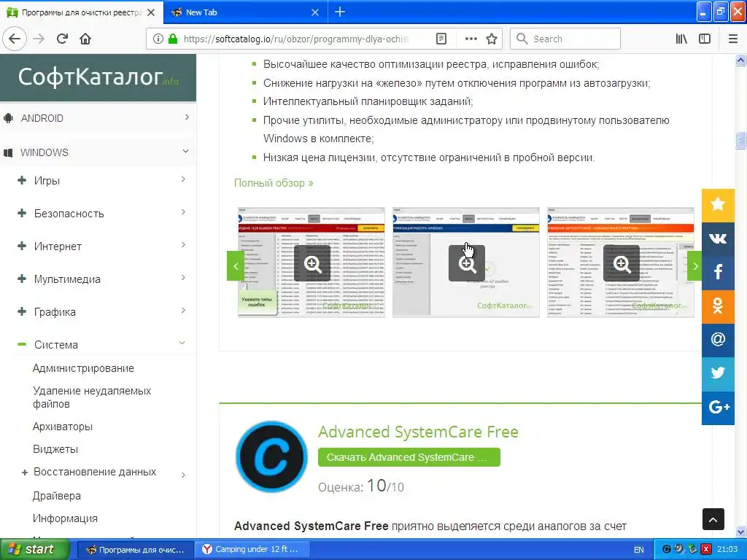Image resolution: width=747 pixels, height=560 pixels.
Task: Click the forward navigation arrow
Action: [39, 39]
